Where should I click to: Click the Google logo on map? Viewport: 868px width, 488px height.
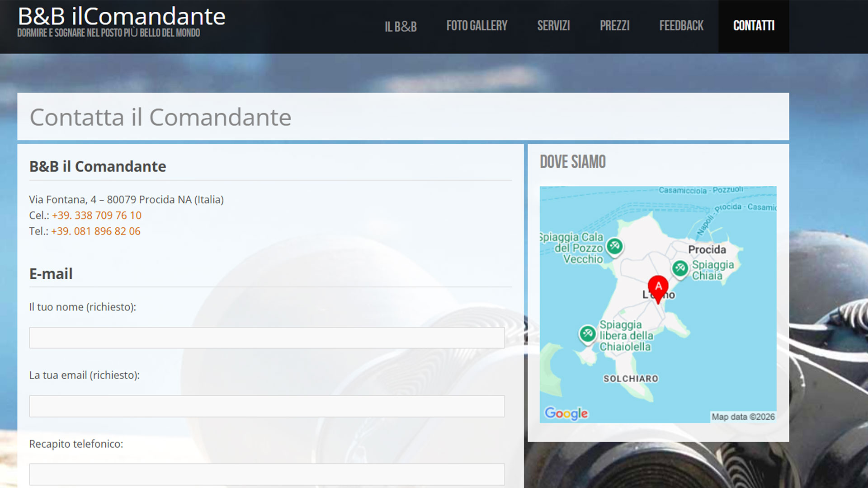(x=566, y=413)
